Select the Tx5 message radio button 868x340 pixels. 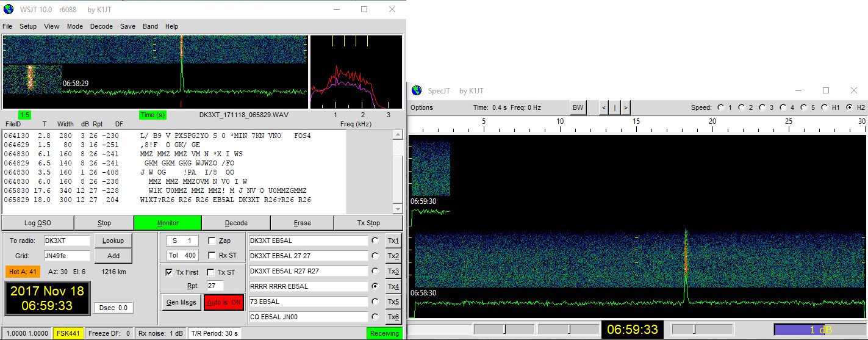click(375, 302)
